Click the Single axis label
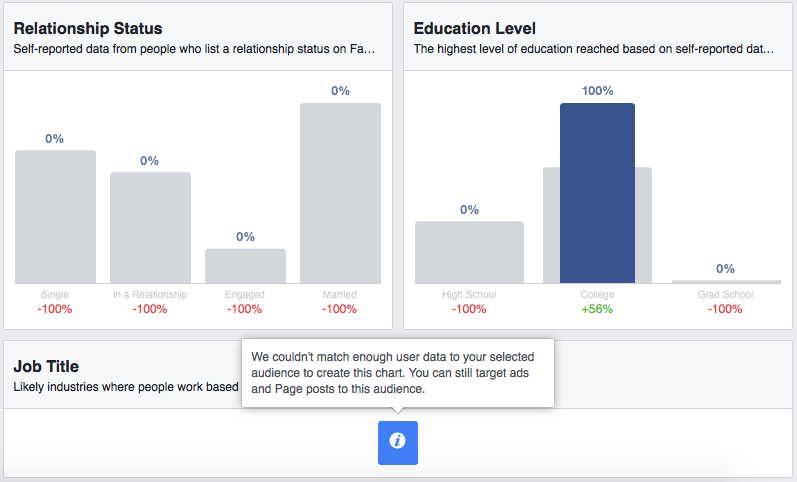Screen dimensions: 797x482 point(55,295)
